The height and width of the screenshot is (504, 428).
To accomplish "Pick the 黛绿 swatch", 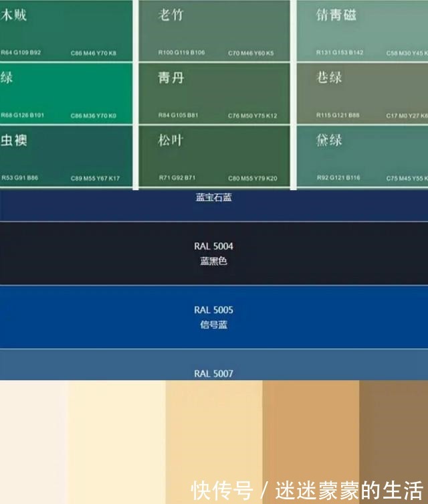I will tap(362, 156).
